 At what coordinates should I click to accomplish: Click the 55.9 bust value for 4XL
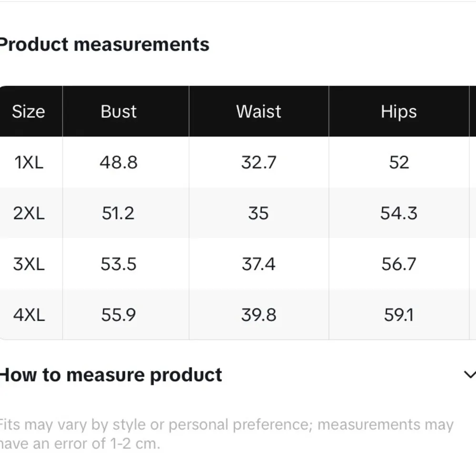coord(119,315)
